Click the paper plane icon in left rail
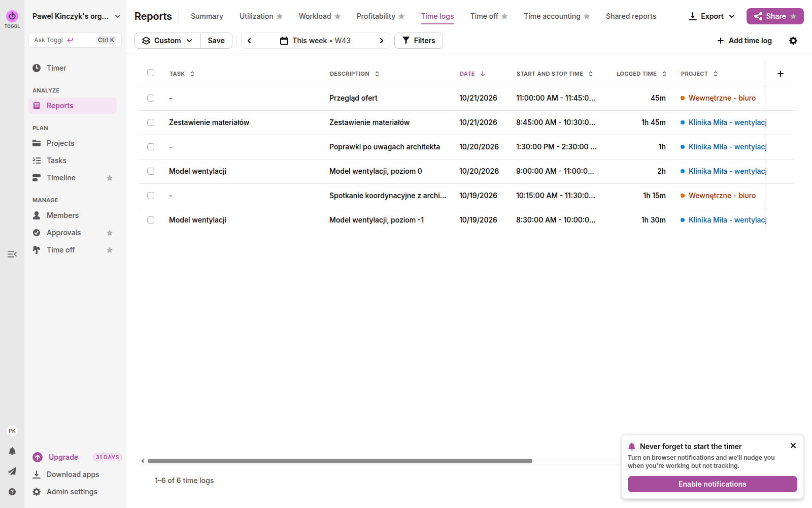This screenshot has width=812, height=508. click(12, 471)
